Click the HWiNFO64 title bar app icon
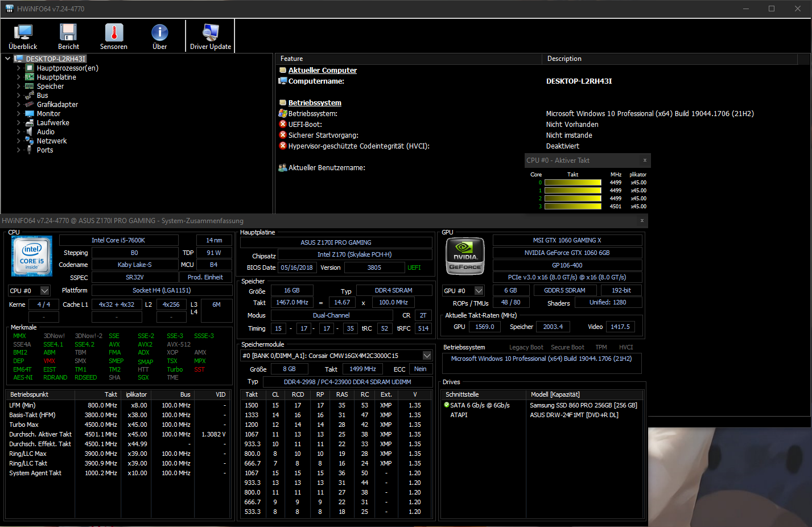Image resolution: width=812 pixels, height=527 pixels. point(9,9)
